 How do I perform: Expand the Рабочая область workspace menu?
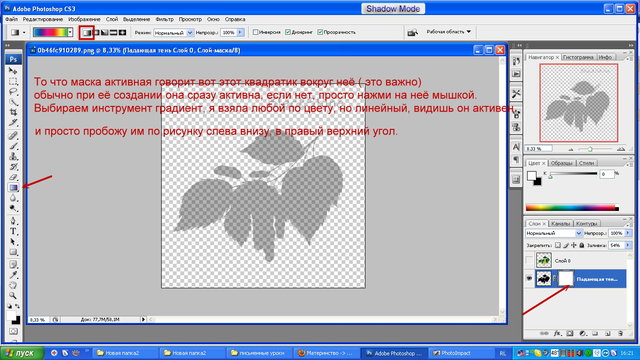pos(449,31)
